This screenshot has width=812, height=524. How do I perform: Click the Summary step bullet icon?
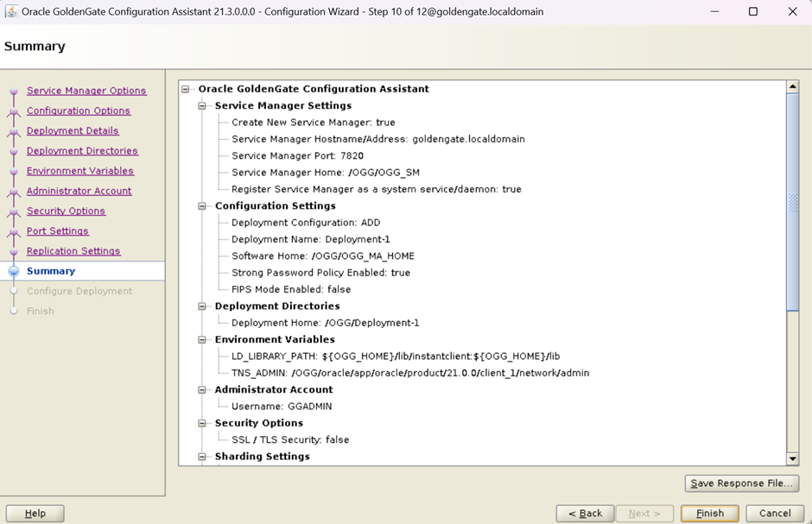[13, 271]
